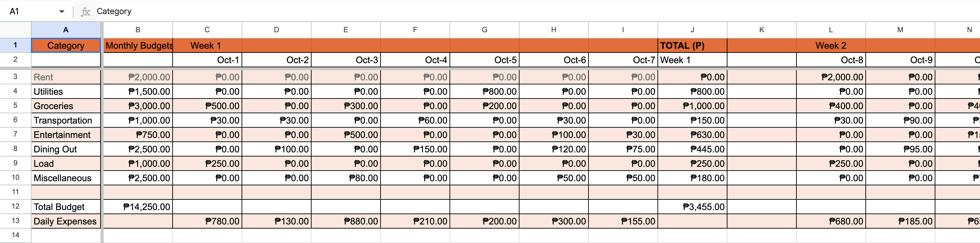The image size is (980, 243).
Task: Select the Oct-5 date cell
Action: point(484,60)
